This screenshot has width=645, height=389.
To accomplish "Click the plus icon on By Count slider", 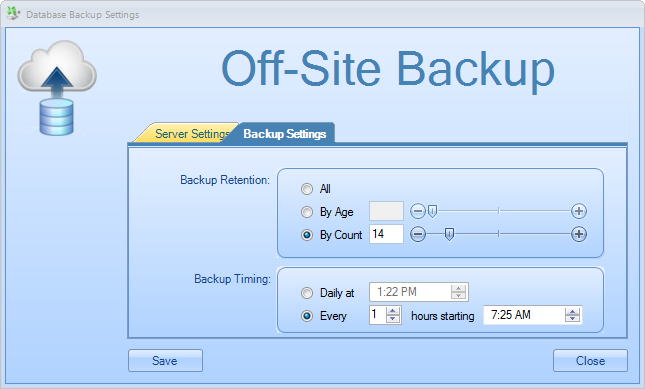I will [x=579, y=234].
